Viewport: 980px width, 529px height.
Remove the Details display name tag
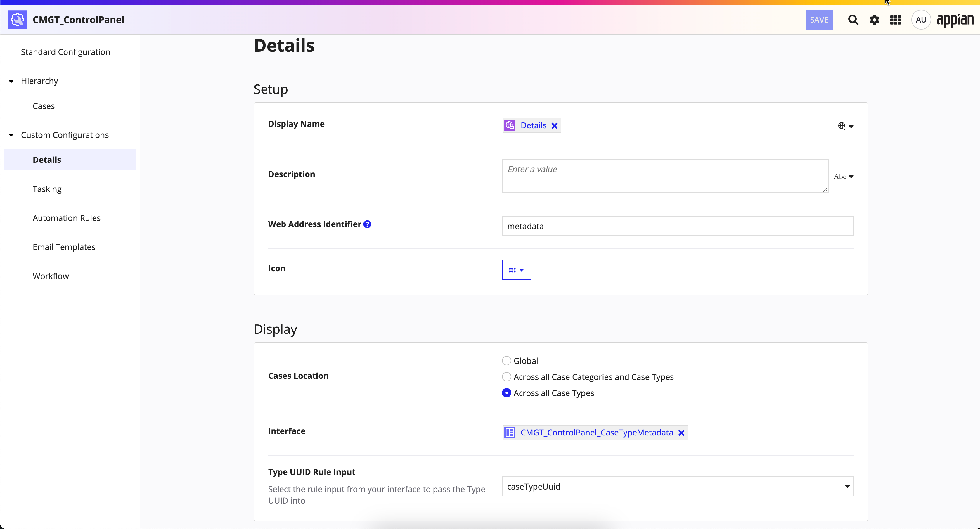555,126
